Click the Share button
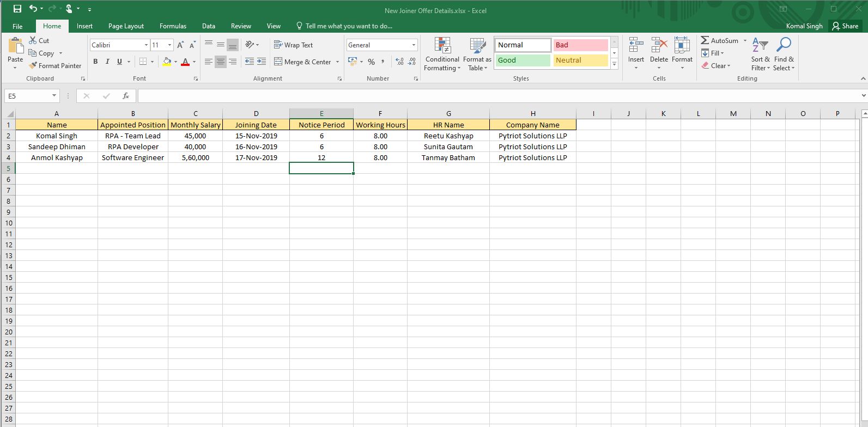 click(845, 26)
